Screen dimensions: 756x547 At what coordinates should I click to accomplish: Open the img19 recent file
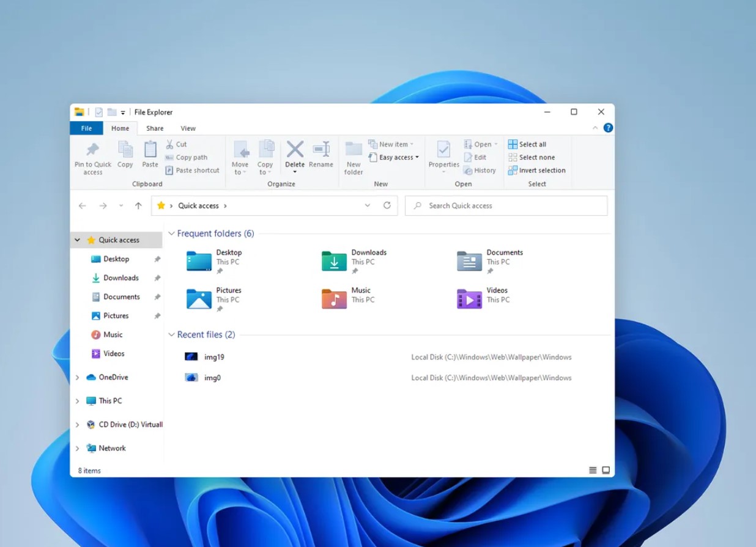point(214,357)
